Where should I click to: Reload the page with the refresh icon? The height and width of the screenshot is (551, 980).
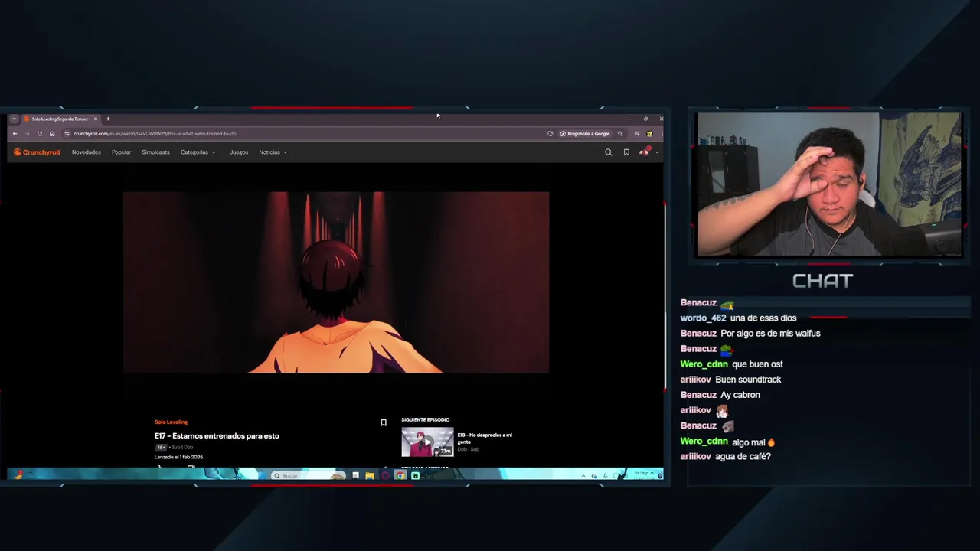click(x=40, y=134)
